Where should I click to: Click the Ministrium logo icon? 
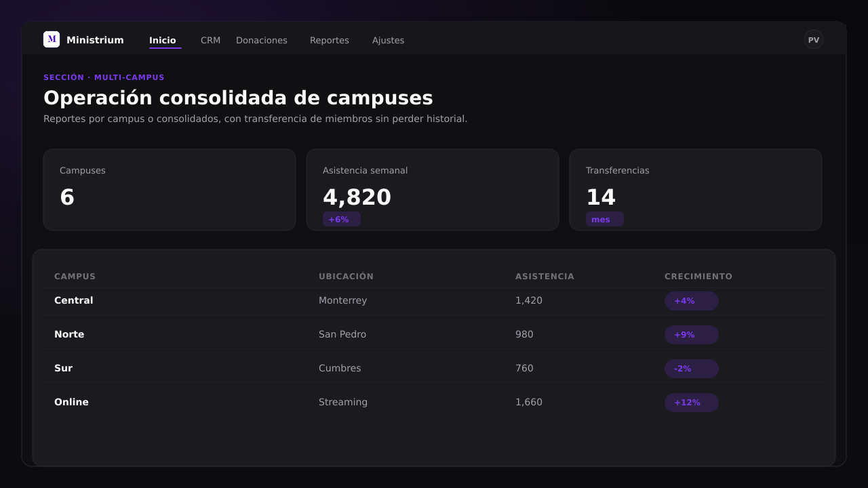click(52, 39)
